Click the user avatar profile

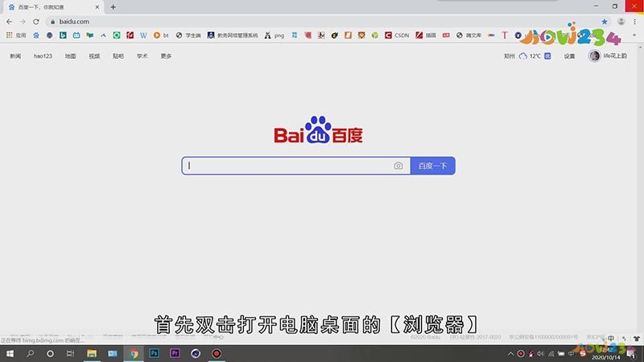click(x=594, y=56)
